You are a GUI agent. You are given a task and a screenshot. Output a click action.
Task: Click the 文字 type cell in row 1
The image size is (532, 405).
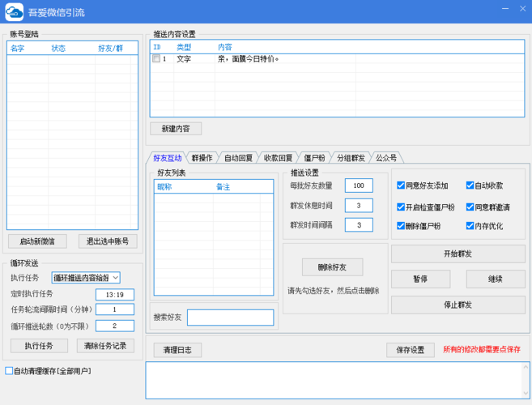coord(184,59)
